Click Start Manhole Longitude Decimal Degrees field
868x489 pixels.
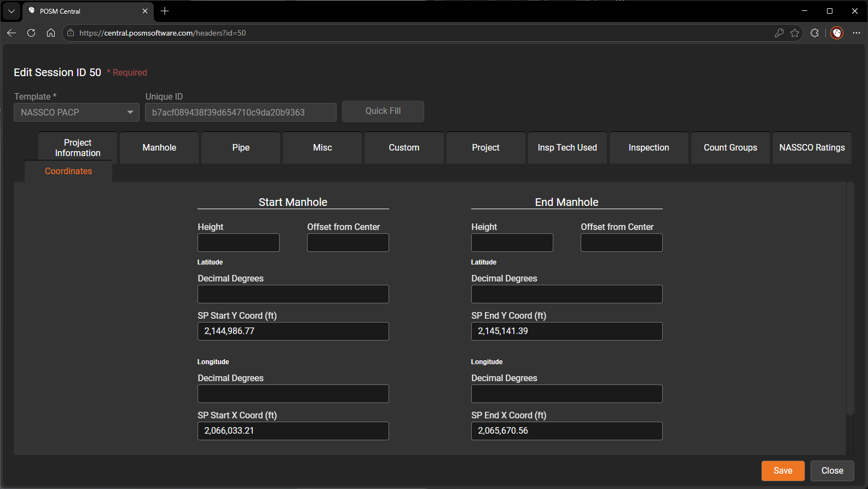[293, 394]
